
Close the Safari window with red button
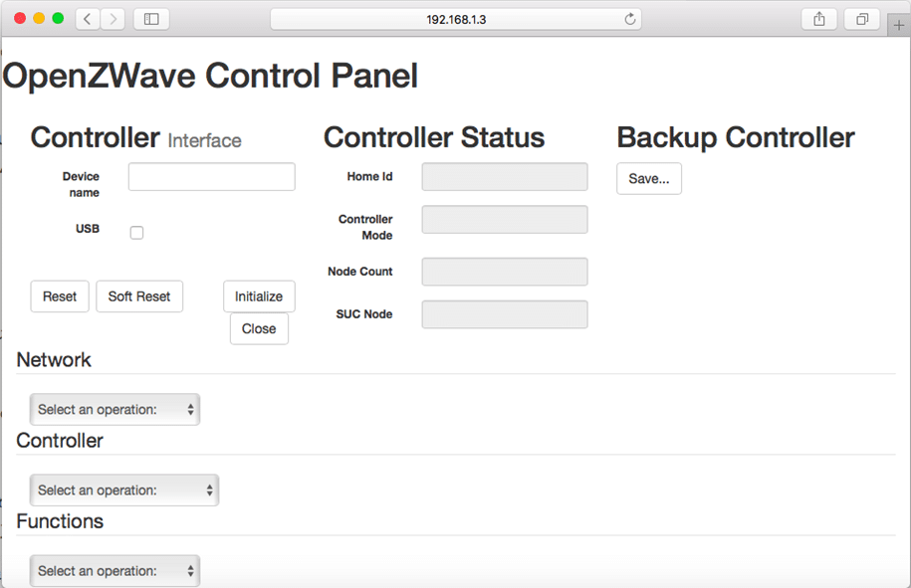click(20, 19)
